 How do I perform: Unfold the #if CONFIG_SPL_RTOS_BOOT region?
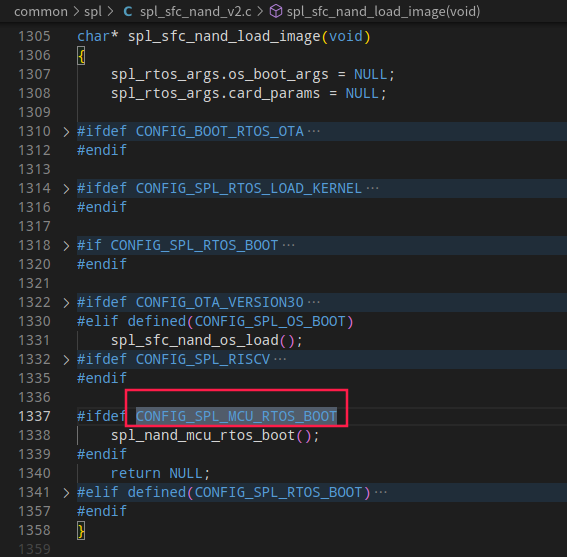(x=66, y=246)
